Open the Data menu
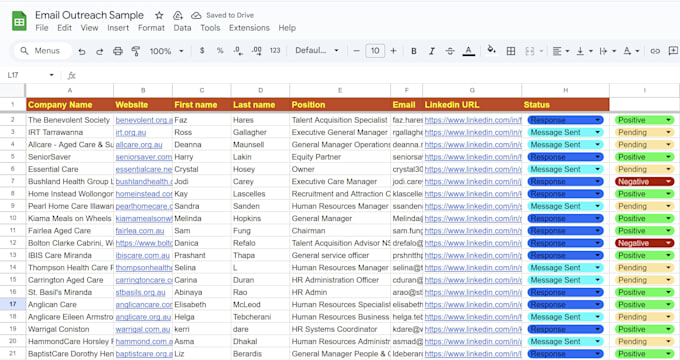 click(182, 28)
